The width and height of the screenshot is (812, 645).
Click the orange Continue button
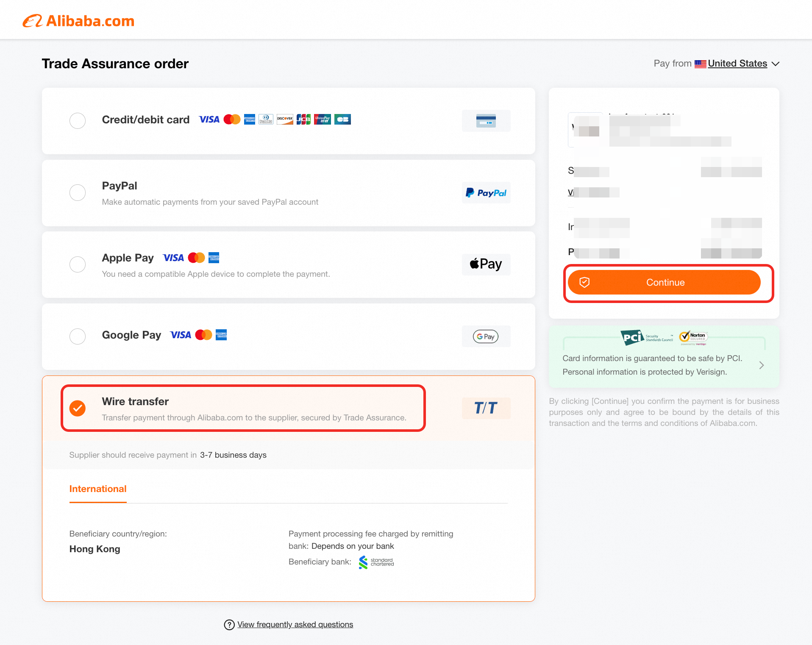664,282
